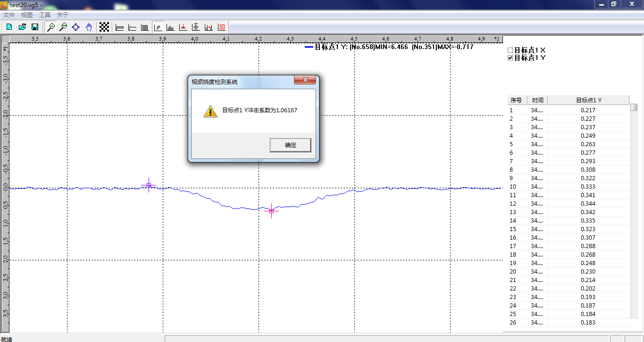Screen dimensions: 644x342
Task: Click the checkerboard pattern toolbar icon
Action: 104,27
